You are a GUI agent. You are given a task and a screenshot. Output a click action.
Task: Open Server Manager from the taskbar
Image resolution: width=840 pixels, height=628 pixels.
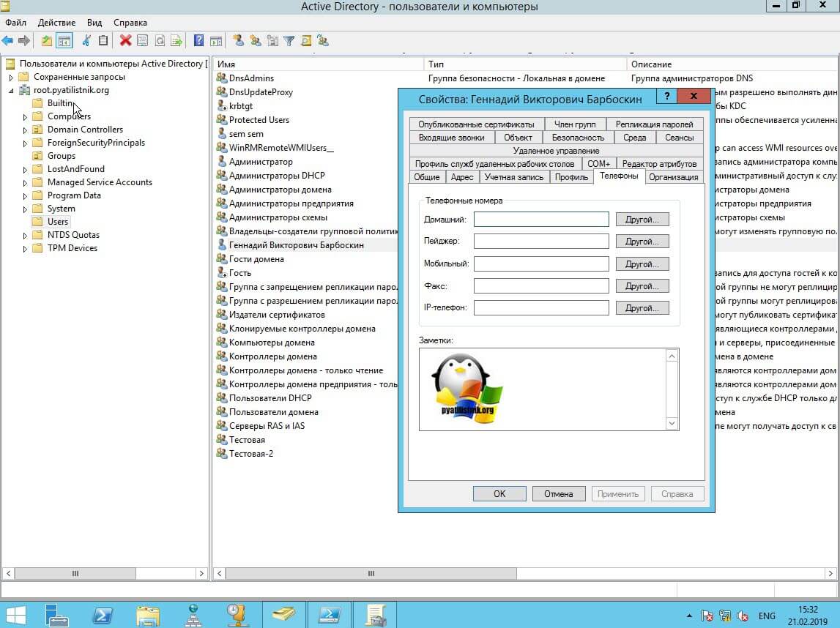pyautogui.click(x=57, y=614)
